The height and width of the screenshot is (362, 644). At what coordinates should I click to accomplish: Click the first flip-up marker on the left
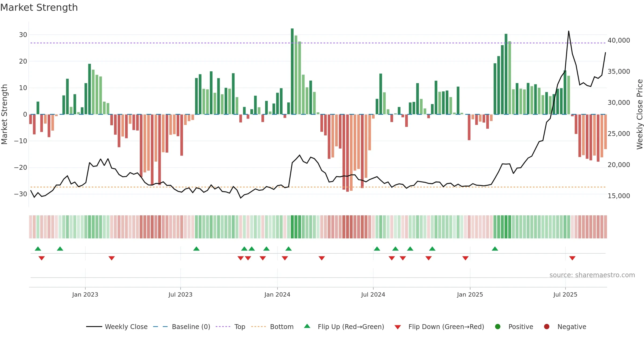point(38,249)
